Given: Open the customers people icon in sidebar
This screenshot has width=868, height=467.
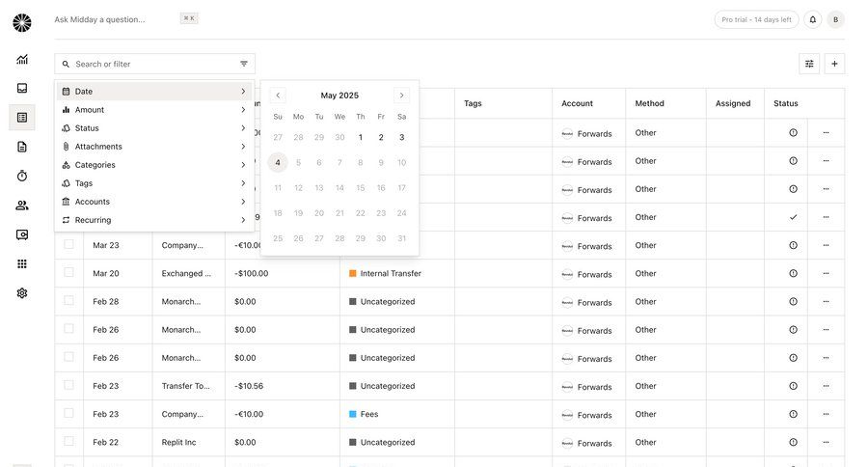Looking at the screenshot, I should [22, 206].
